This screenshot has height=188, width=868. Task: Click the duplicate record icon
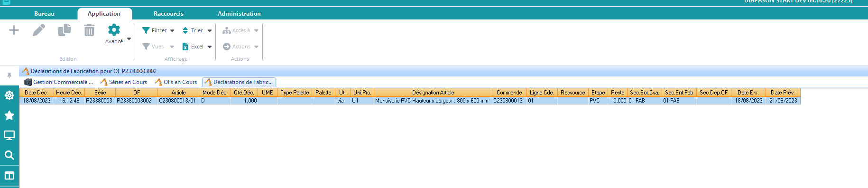click(65, 30)
